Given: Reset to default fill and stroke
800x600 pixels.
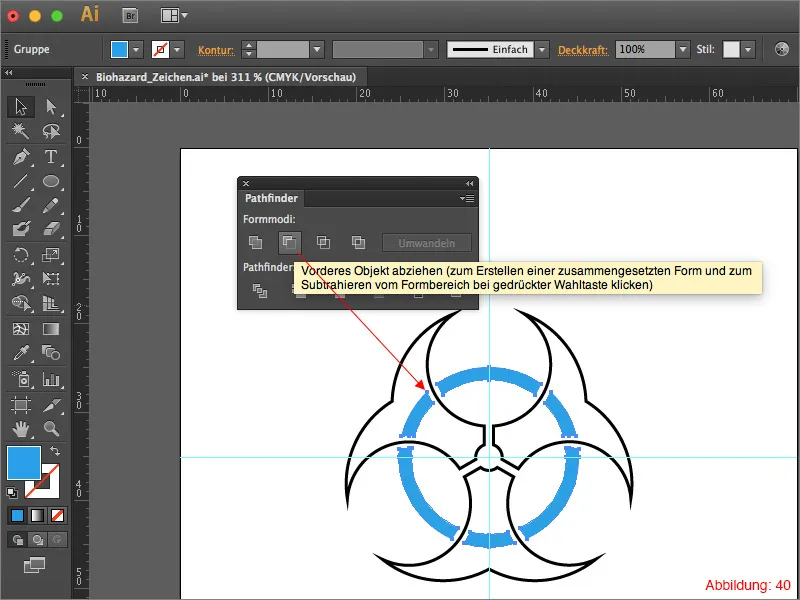Looking at the screenshot, I should (12, 493).
